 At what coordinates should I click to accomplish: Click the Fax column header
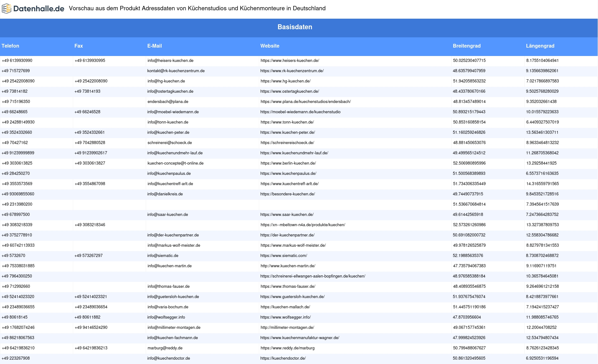click(78, 46)
